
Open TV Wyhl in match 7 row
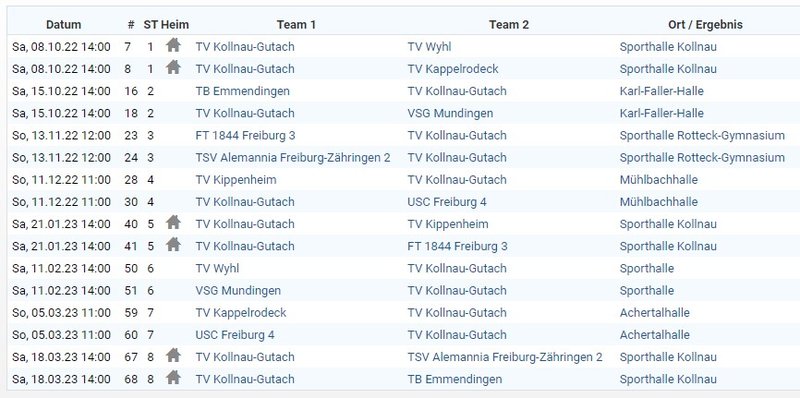tap(429, 47)
